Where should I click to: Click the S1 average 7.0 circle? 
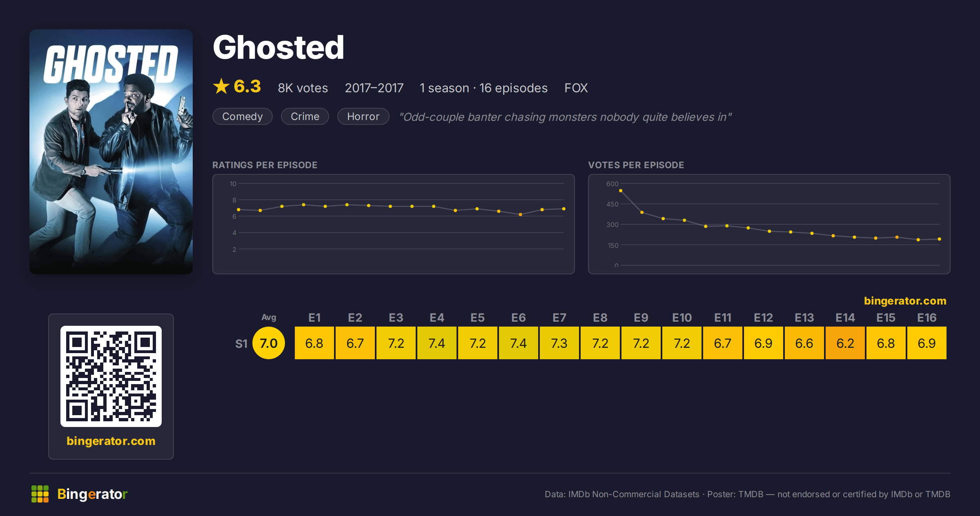tap(269, 343)
